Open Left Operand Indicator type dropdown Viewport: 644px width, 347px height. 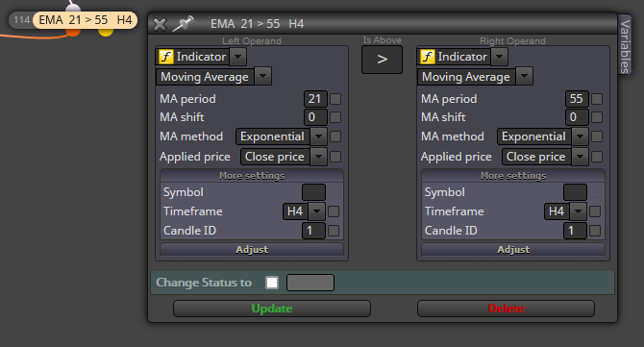pos(237,57)
